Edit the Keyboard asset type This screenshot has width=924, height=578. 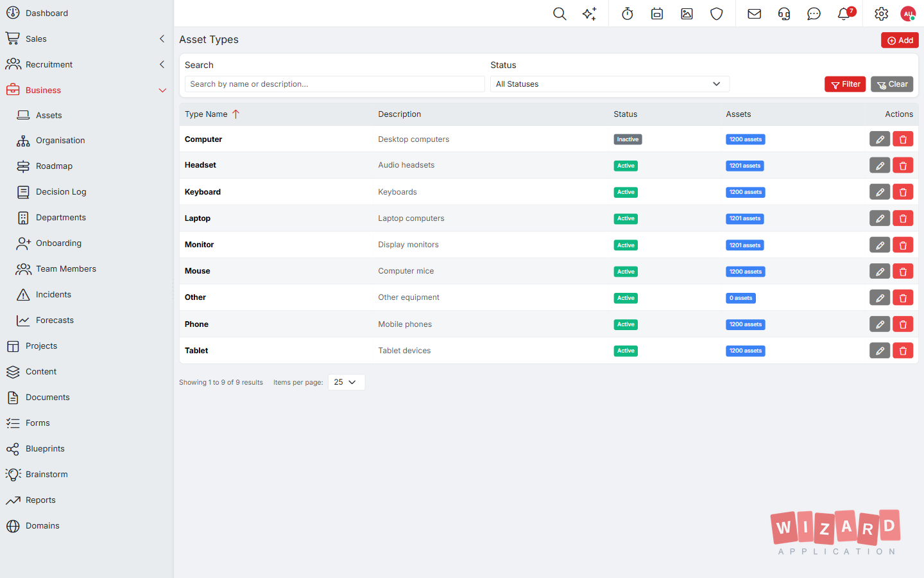click(x=880, y=192)
